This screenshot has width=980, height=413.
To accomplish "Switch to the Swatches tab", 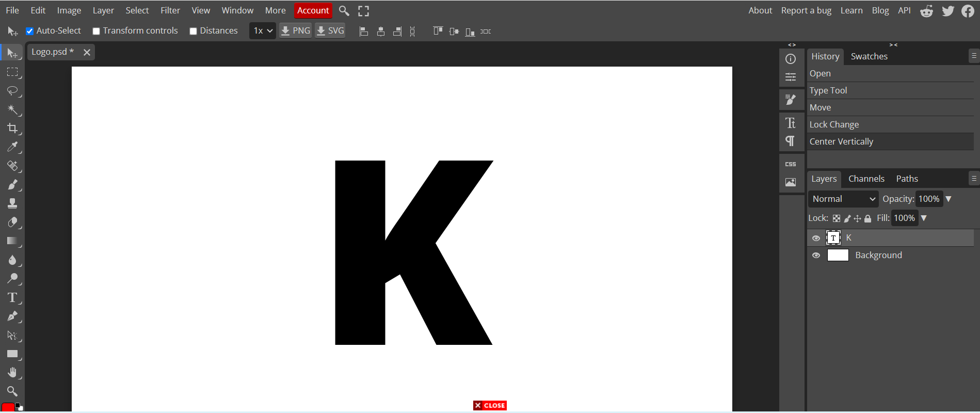I will tap(869, 56).
